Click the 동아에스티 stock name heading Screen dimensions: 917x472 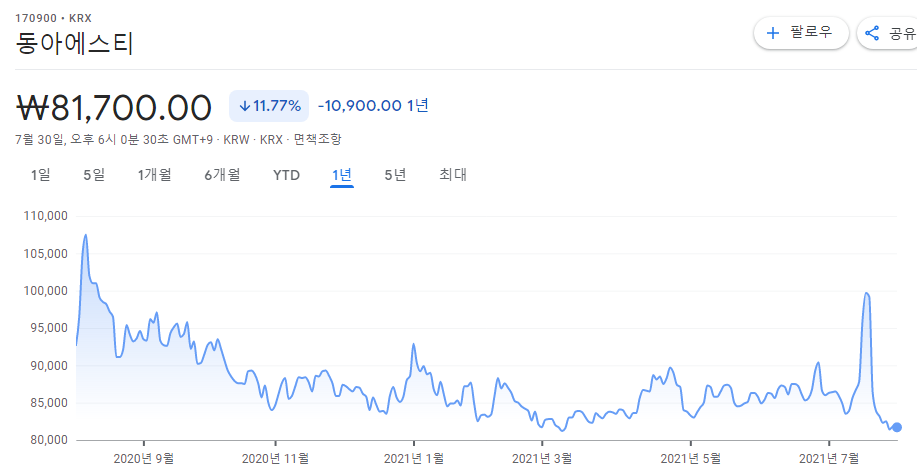pos(75,43)
